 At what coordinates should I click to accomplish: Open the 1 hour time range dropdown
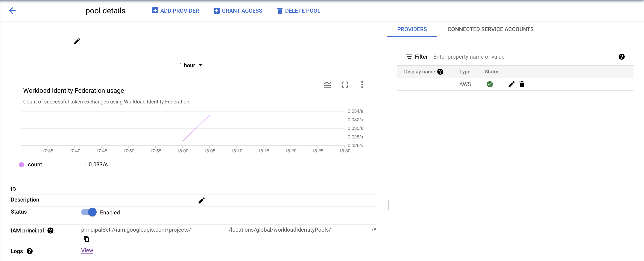point(190,65)
